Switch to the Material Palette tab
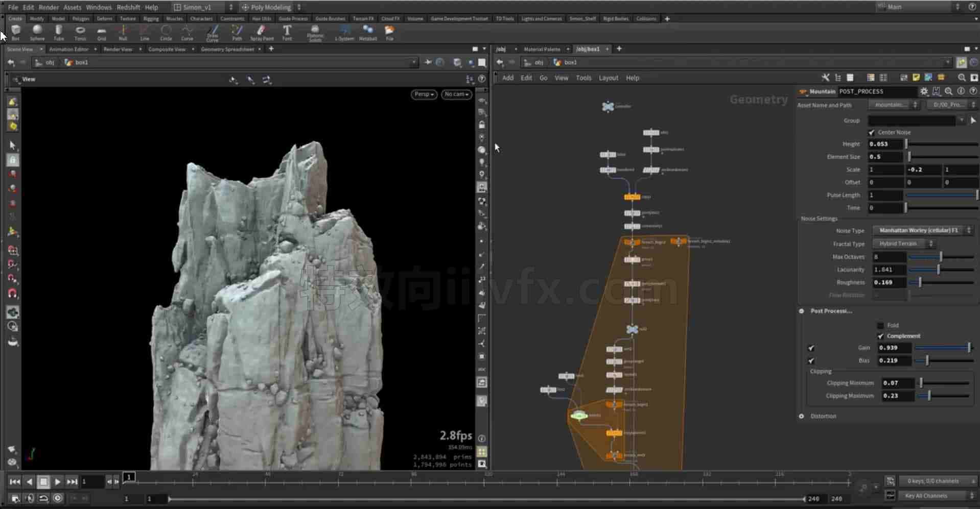Screen dimensions: 980x509 (x=542, y=49)
